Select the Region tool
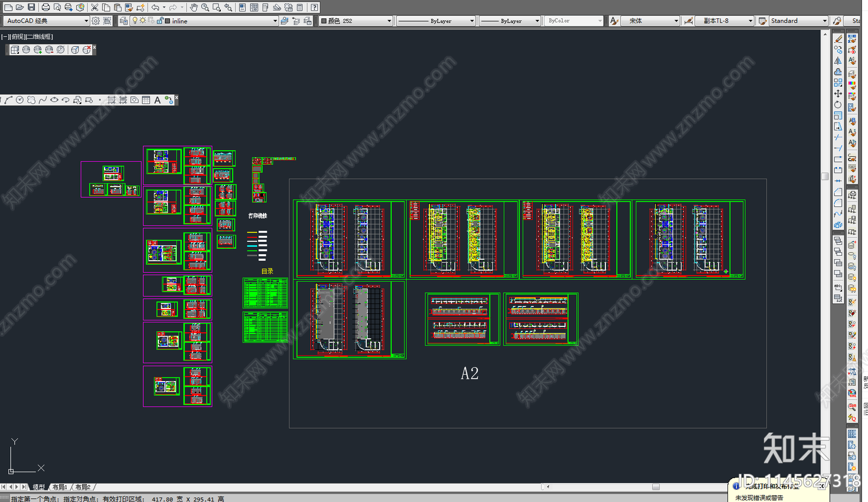 tap(135, 100)
